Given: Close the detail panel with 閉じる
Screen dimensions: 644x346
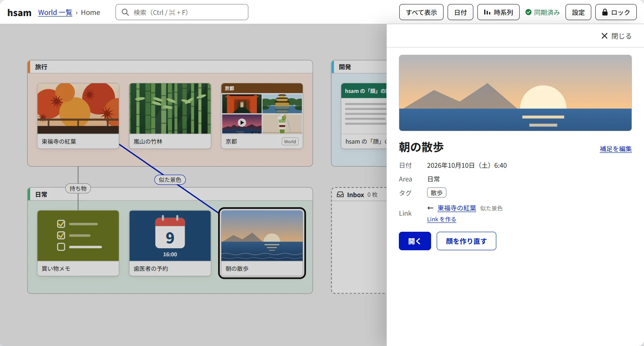Looking at the screenshot, I should tap(616, 36).
